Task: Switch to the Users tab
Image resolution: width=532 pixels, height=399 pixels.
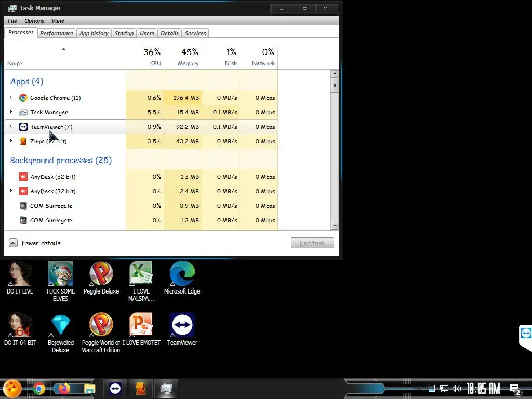Action: [147, 33]
